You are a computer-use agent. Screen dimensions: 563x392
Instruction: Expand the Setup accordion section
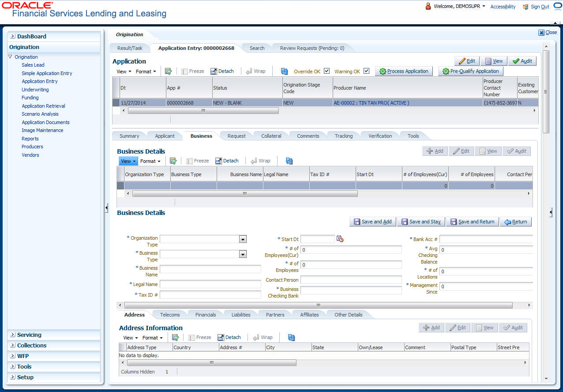tap(54, 377)
